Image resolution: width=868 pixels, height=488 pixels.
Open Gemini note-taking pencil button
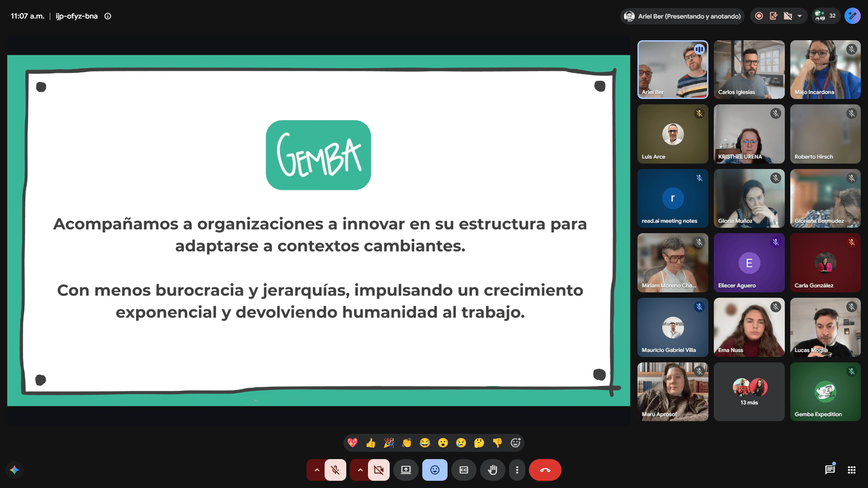852,16
